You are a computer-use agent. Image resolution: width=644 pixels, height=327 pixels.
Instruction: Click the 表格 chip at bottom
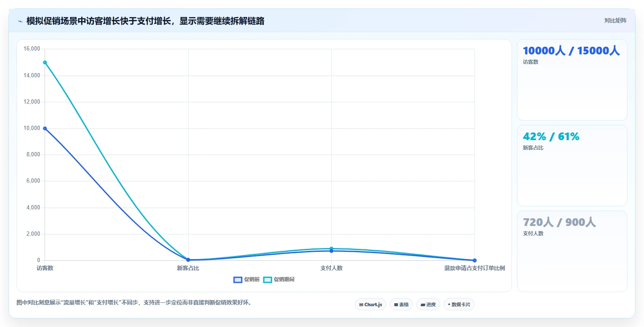(401, 304)
